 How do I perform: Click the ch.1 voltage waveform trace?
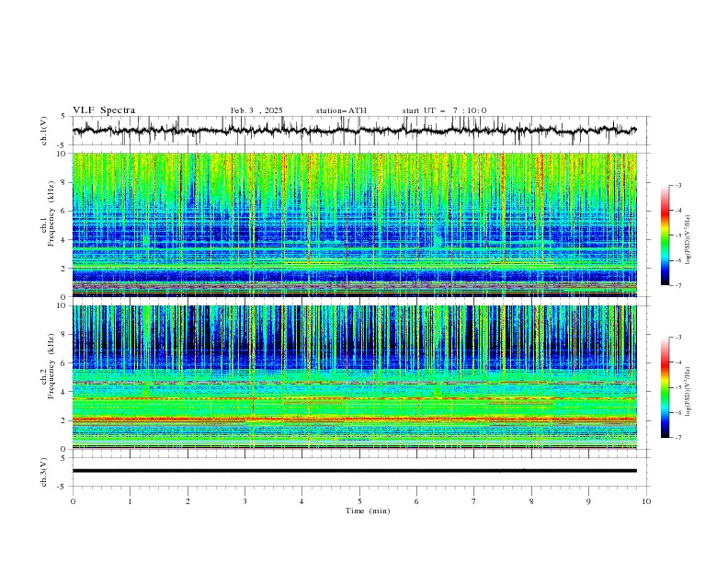coord(354,131)
